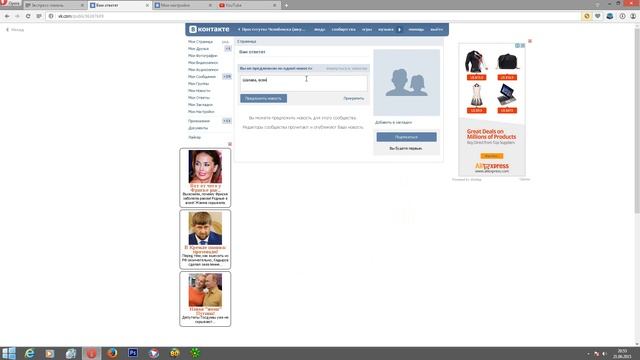This screenshot has width=640, height=360.
Task: Switch to the third tab with VK icon
Action: (183, 5)
